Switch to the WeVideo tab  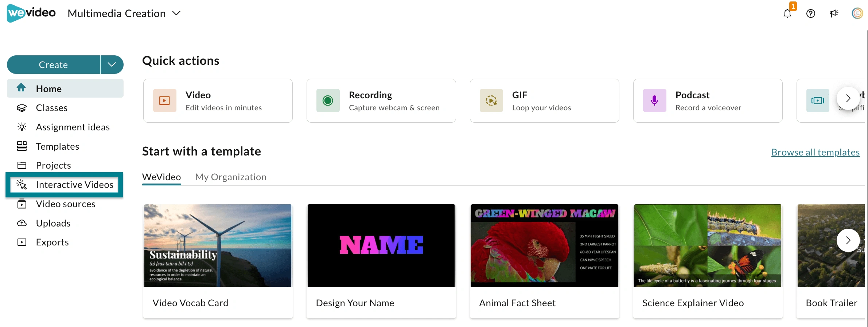coord(161,177)
